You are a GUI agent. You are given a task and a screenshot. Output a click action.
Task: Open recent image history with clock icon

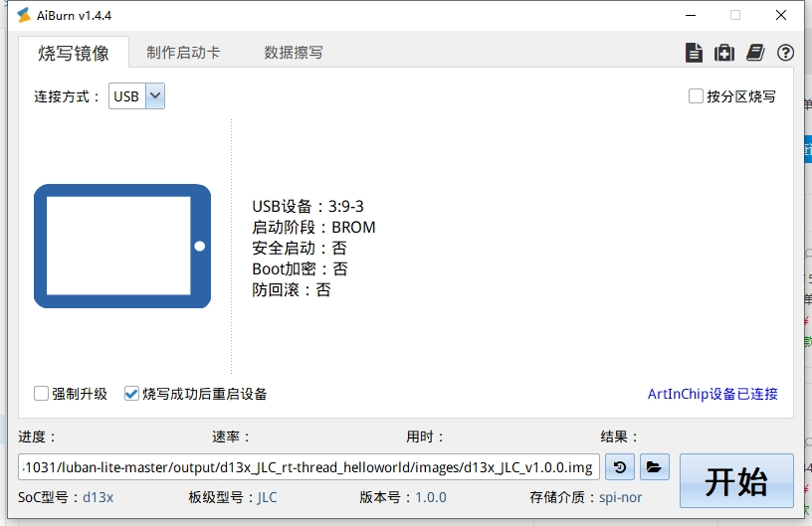[620, 466]
